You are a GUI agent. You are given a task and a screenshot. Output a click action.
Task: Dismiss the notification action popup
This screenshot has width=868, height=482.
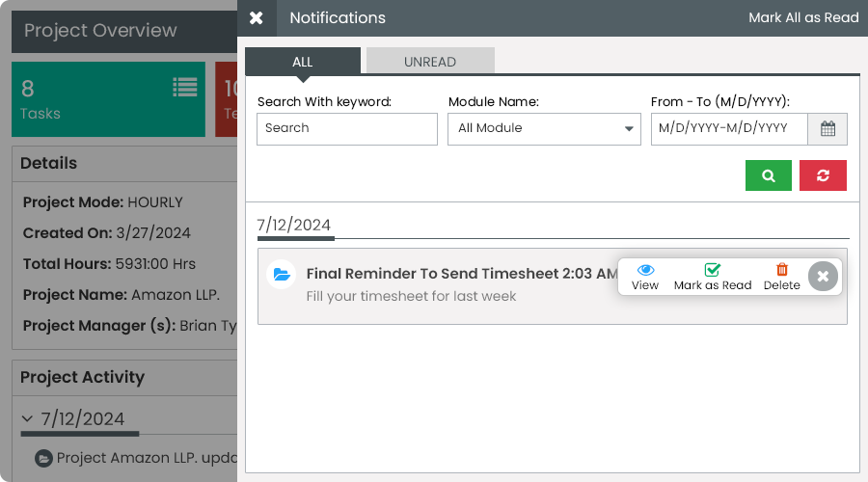824,276
